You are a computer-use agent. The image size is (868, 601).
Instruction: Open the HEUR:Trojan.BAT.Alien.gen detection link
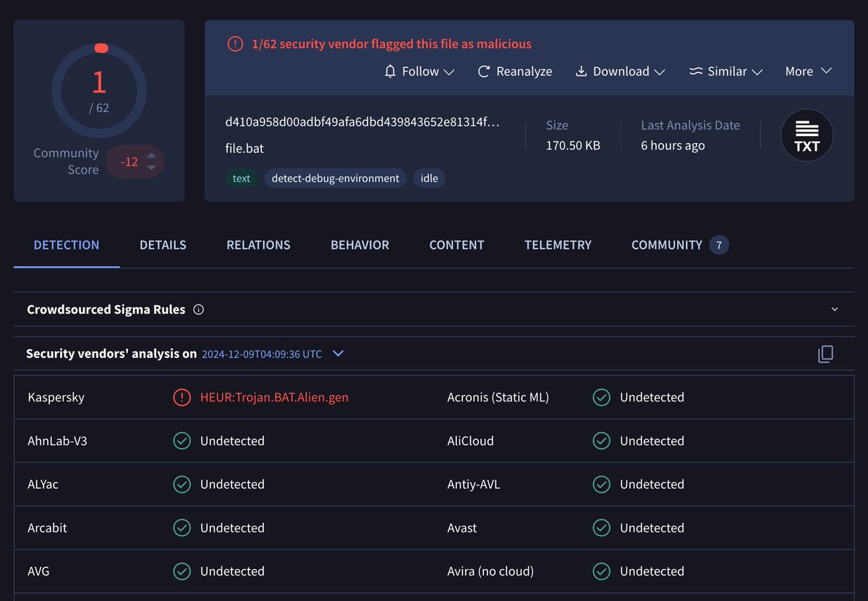pos(275,397)
